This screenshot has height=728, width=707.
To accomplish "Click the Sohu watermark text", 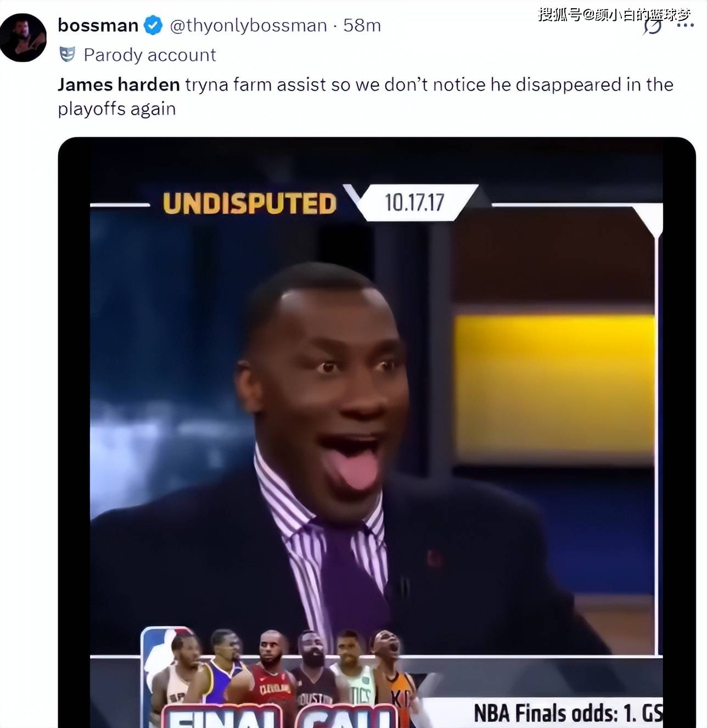I will (x=614, y=14).
